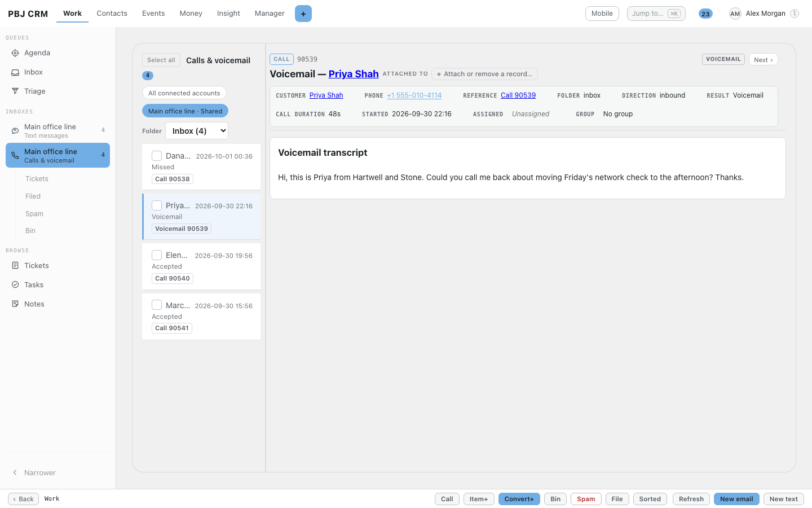Click the New email button
Image resolution: width=812 pixels, height=508 pixels.
(x=736, y=499)
